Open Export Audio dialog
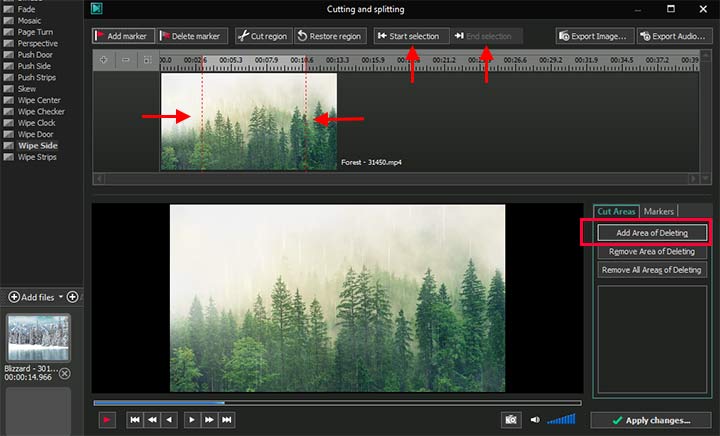720x436 pixels. [675, 36]
